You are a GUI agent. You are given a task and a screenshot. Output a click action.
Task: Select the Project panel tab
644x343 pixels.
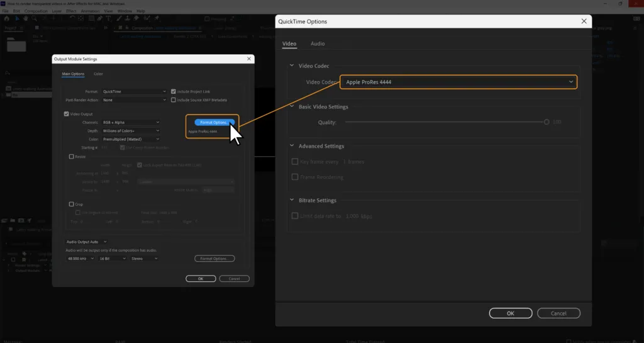11,28
